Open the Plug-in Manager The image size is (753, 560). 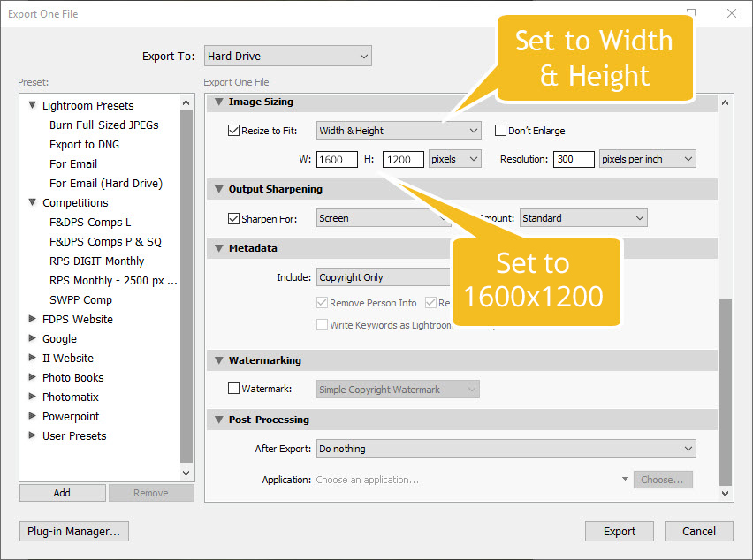(x=74, y=531)
